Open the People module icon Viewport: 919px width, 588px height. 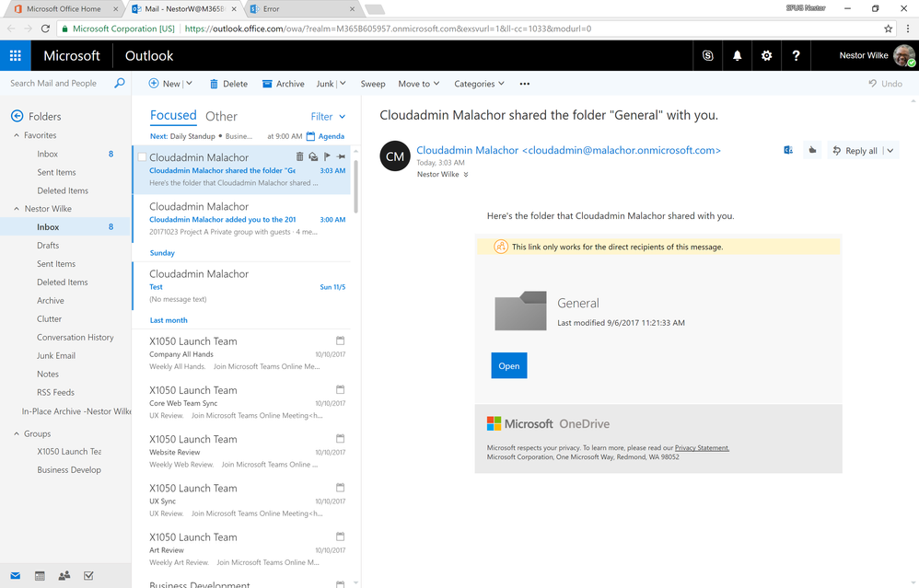click(64, 576)
